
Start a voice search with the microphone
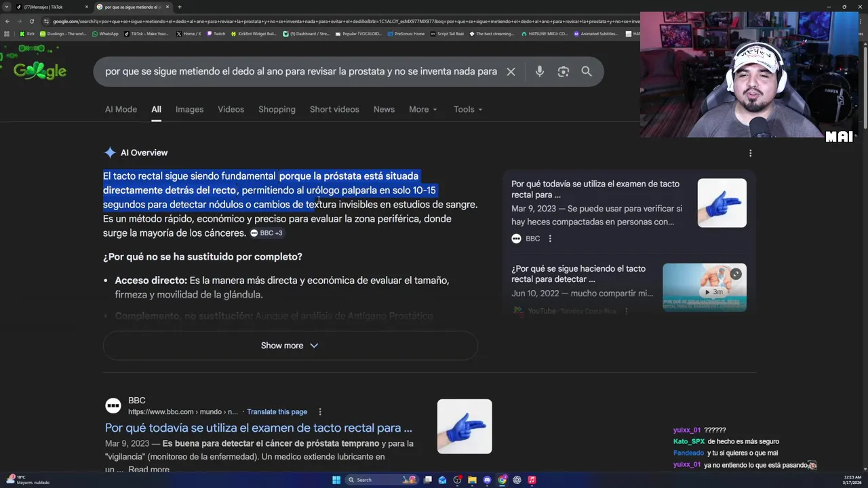coord(540,72)
